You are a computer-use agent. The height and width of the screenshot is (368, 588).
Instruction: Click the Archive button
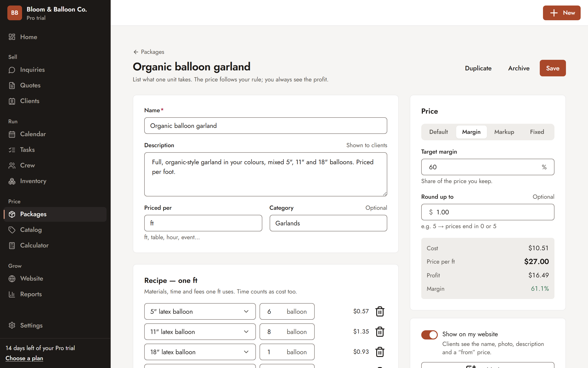click(519, 68)
